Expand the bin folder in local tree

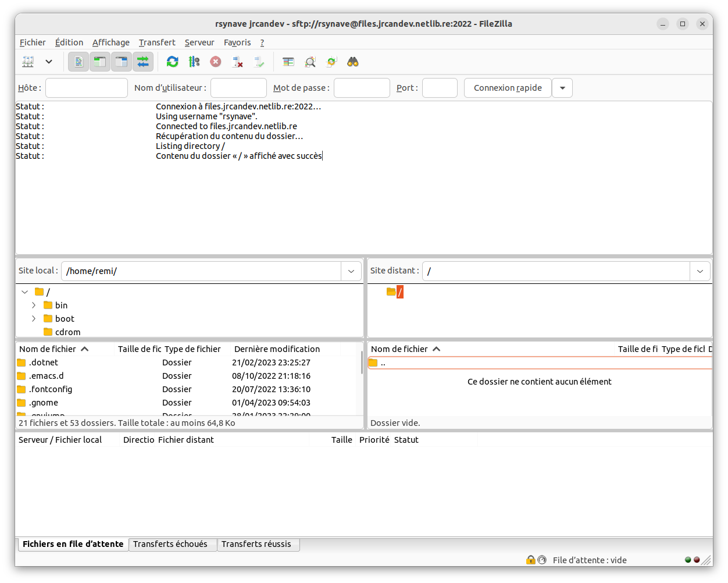point(34,305)
